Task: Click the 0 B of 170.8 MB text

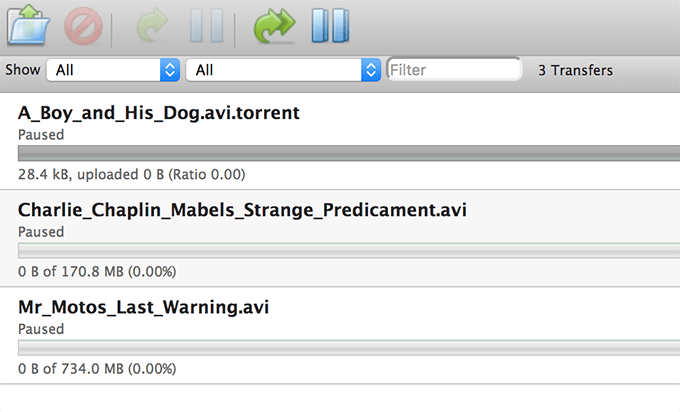Action: coord(98,271)
